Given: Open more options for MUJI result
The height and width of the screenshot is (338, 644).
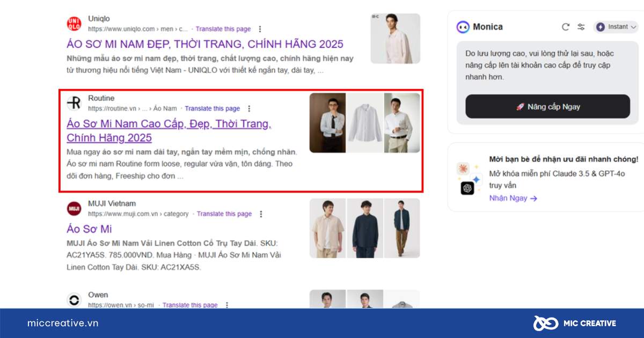Looking at the screenshot, I should point(261,214).
